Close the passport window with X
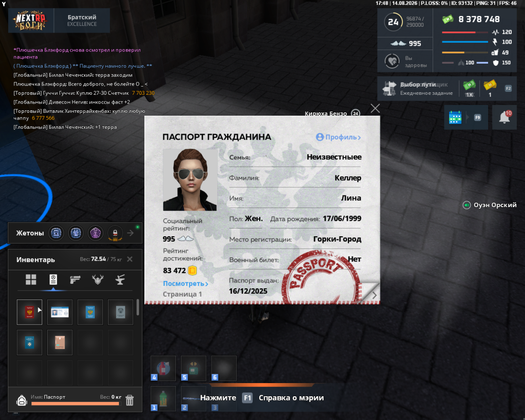Viewport: 525px width, 420px height. [375, 108]
